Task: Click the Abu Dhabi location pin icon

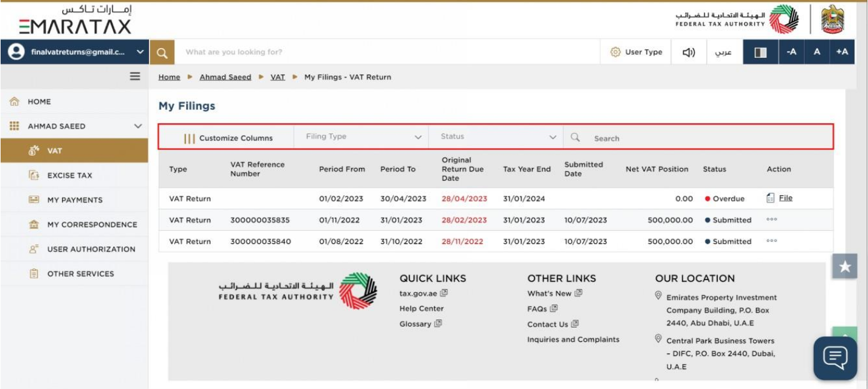Action: (658, 296)
